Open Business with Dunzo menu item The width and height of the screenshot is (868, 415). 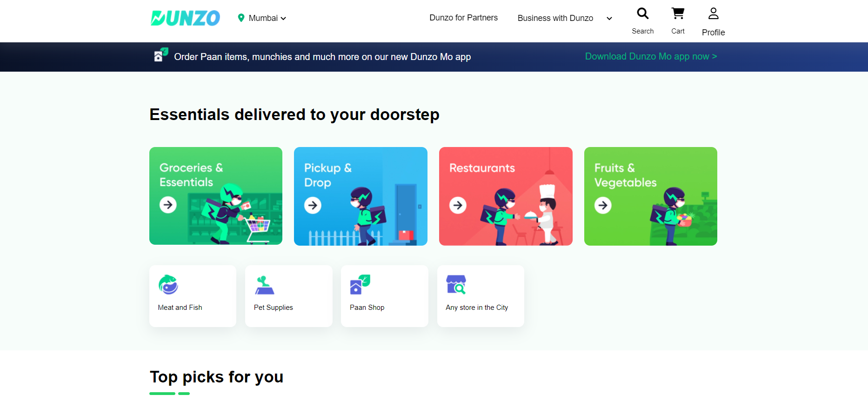555,18
